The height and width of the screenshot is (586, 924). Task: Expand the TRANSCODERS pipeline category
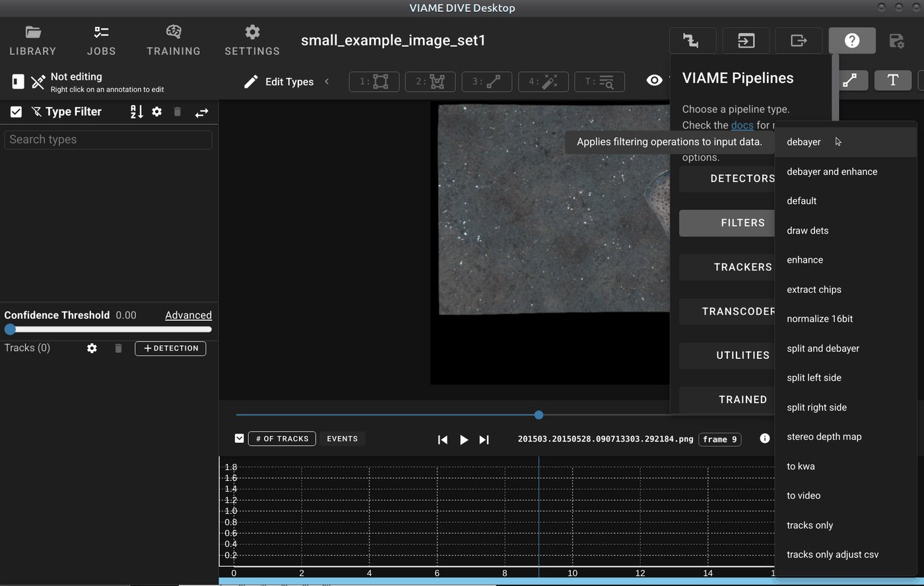(x=727, y=311)
